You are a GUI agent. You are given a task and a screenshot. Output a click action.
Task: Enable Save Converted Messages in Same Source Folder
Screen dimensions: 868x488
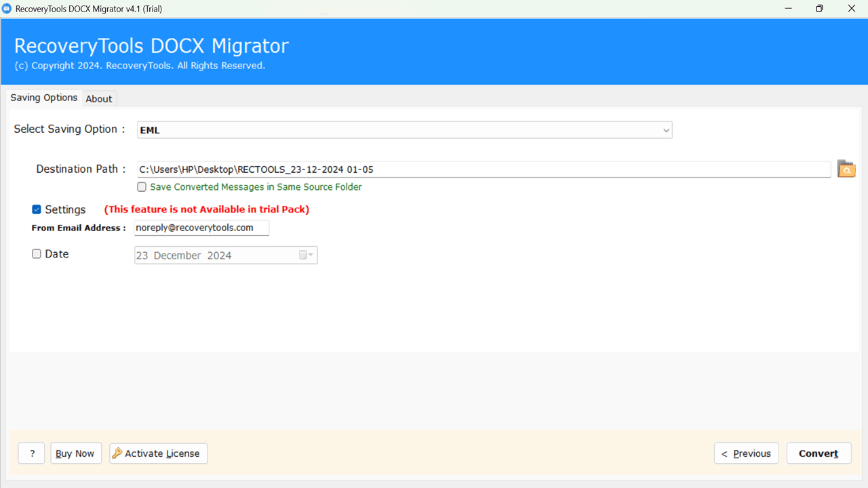click(142, 187)
